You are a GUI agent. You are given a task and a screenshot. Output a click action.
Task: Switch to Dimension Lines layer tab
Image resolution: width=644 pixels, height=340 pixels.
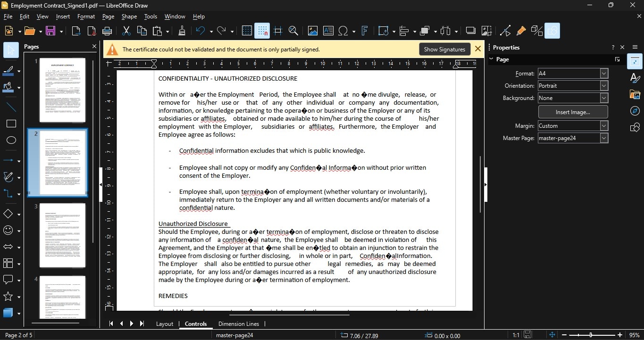coord(239,324)
